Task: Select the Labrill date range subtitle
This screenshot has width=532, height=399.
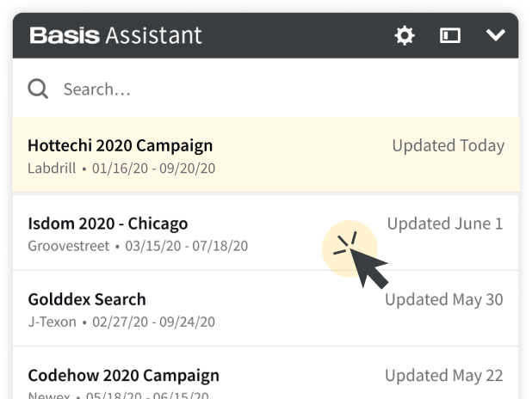Action: pyautogui.click(x=121, y=169)
